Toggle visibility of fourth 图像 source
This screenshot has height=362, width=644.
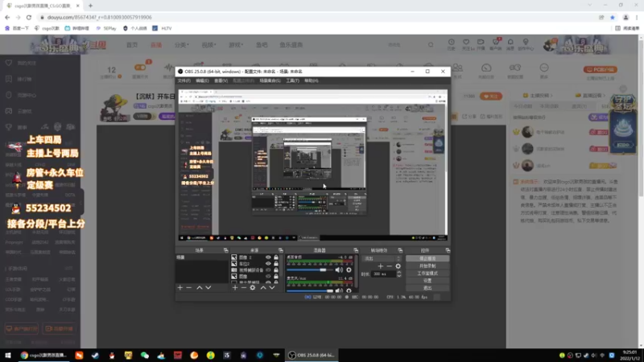pos(268,276)
